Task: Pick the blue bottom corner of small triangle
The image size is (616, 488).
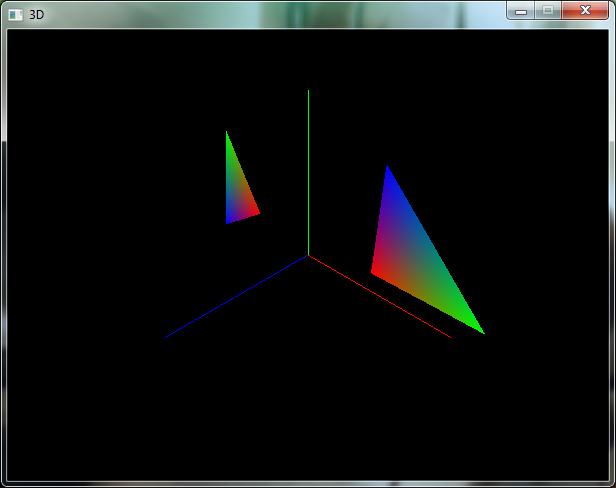Action: pyautogui.click(x=228, y=221)
